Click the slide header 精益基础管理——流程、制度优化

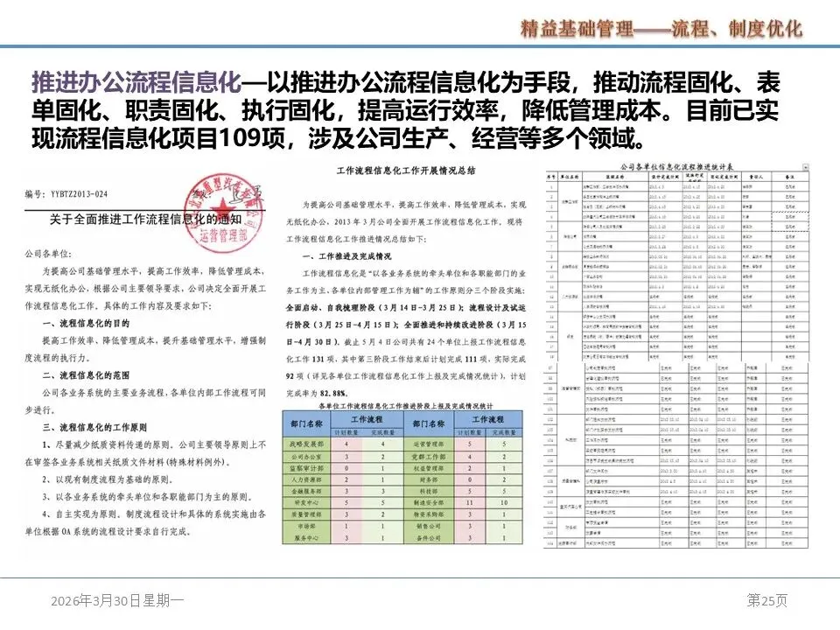(x=661, y=28)
